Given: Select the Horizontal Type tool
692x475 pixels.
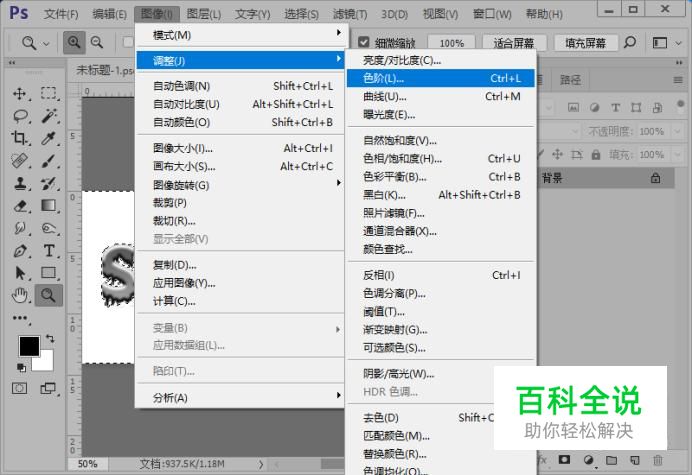Looking at the screenshot, I should [49, 251].
